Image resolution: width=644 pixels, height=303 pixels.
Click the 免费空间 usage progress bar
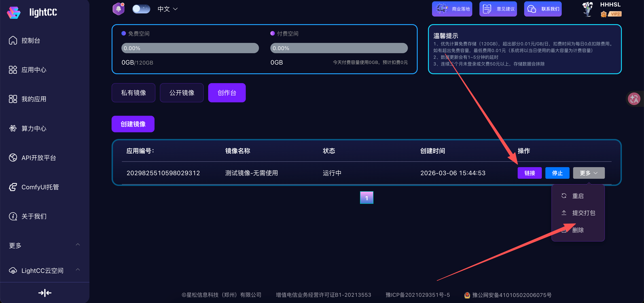click(x=190, y=48)
